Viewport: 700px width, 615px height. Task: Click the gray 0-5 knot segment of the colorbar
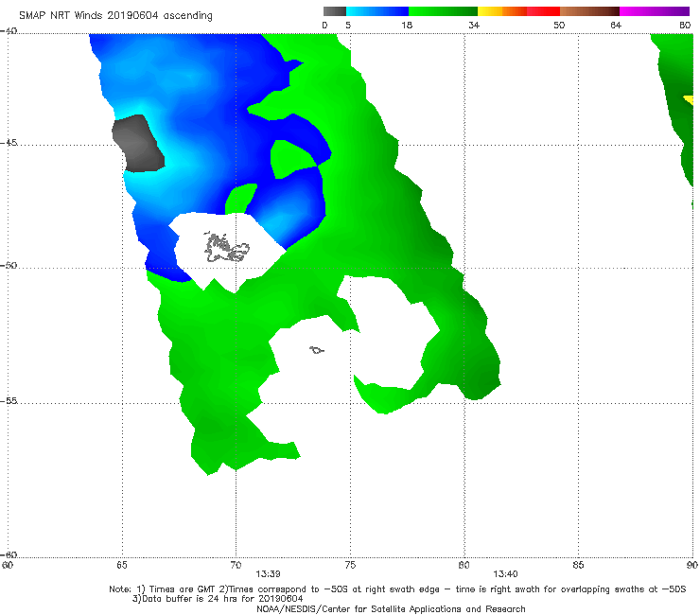[x=335, y=11]
